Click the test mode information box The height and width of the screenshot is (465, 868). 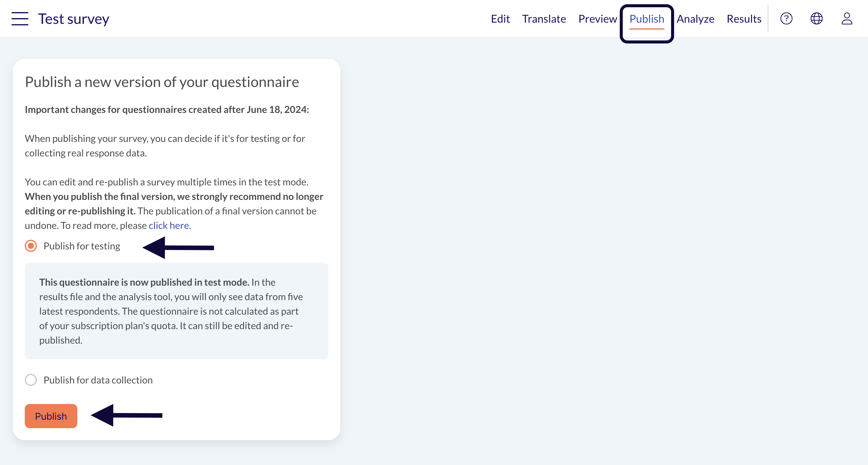point(176,311)
